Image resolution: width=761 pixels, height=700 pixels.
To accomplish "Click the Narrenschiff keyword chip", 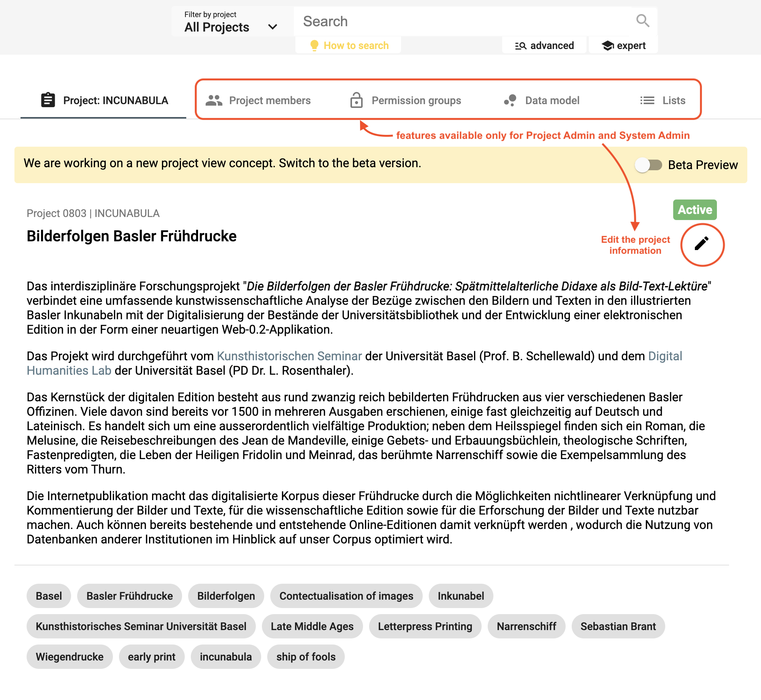I will (x=526, y=626).
